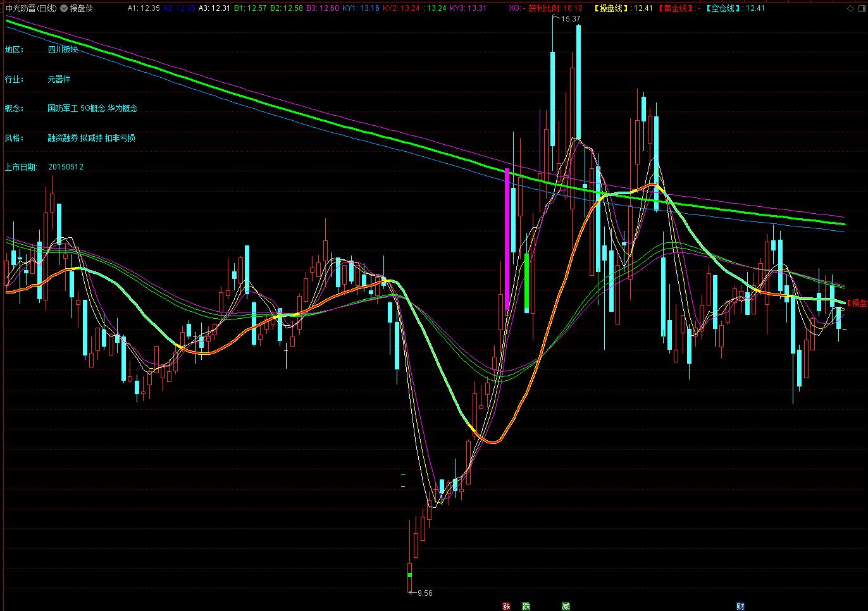The image size is (868, 611).
Task: Click the 9.56 low price label
Action: pos(425,593)
